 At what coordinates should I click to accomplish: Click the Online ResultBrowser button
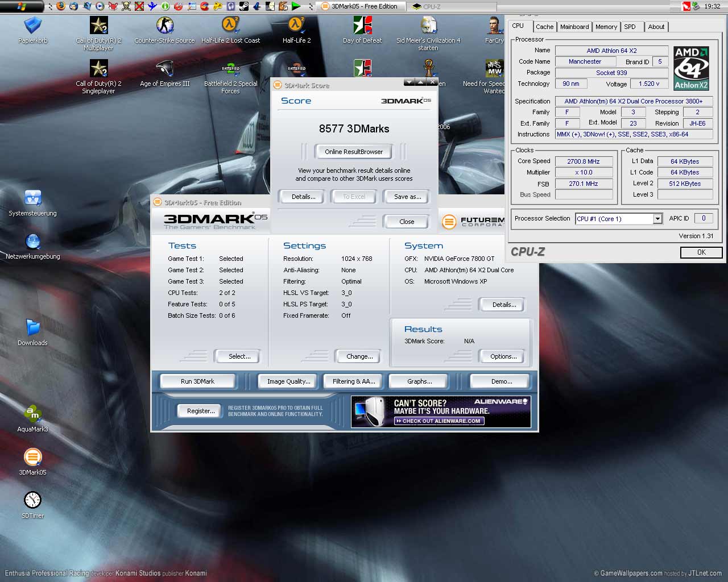coord(354,152)
